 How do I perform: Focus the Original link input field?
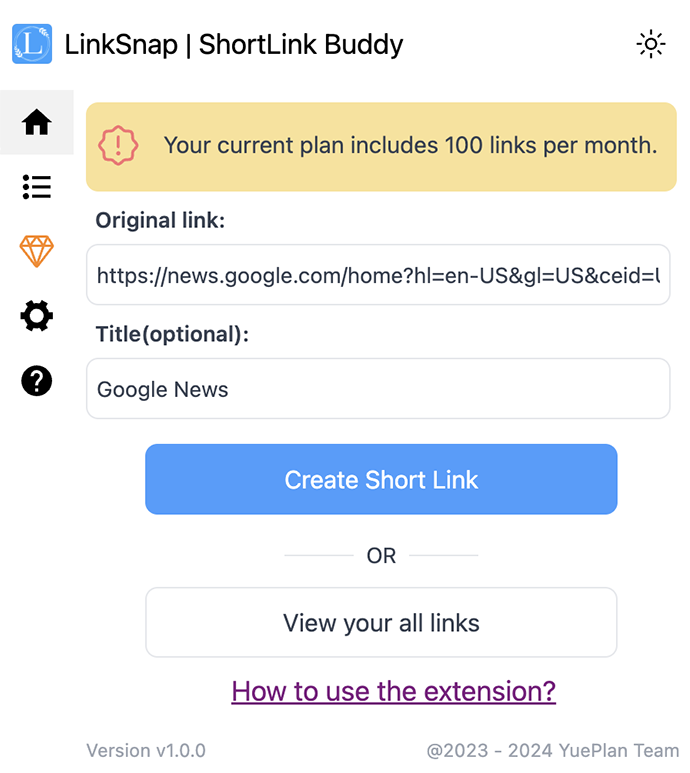(x=378, y=275)
